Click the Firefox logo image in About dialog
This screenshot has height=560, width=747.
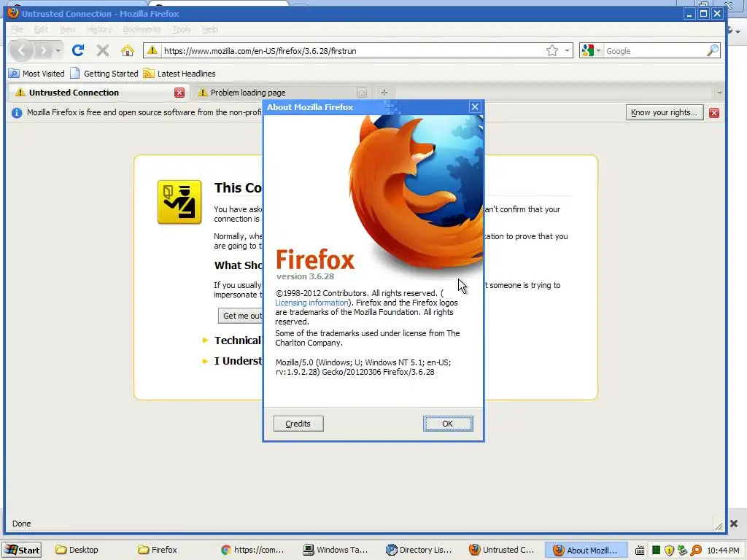416,194
